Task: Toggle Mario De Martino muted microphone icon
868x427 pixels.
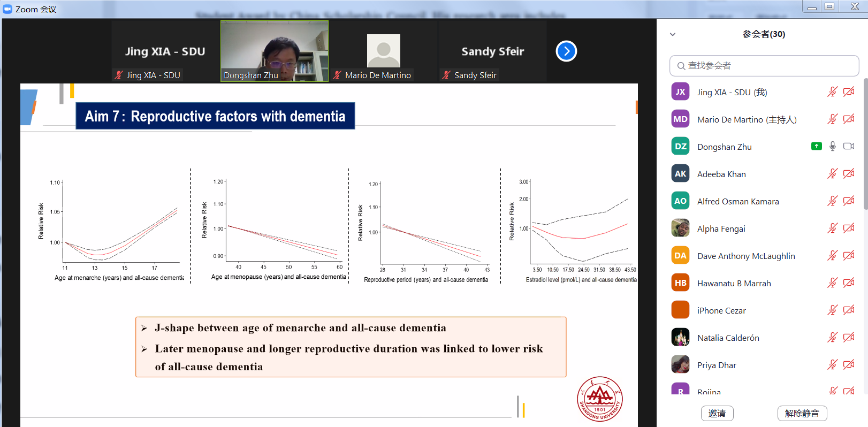Action: tap(832, 119)
